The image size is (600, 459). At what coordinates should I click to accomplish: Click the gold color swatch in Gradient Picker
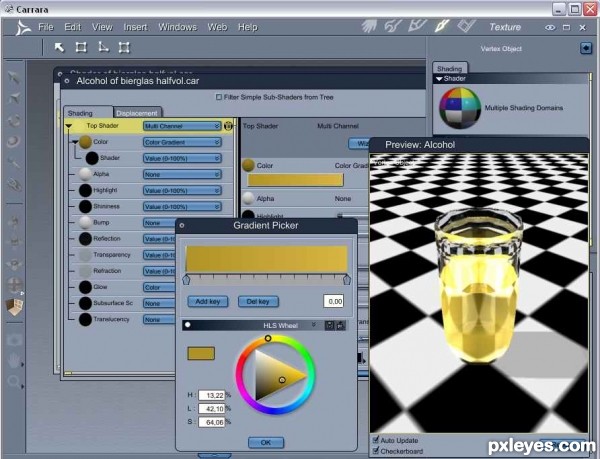[x=201, y=353]
